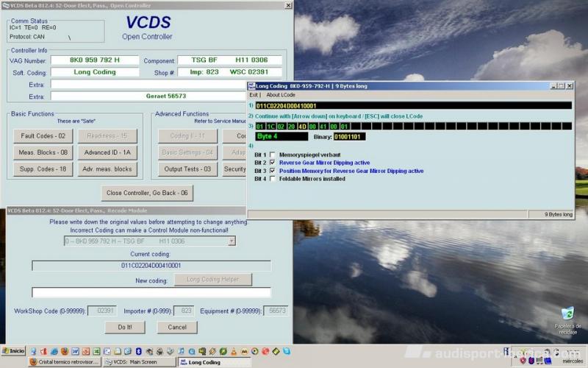Launch VLC via the traffic cone icon

(234, 352)
